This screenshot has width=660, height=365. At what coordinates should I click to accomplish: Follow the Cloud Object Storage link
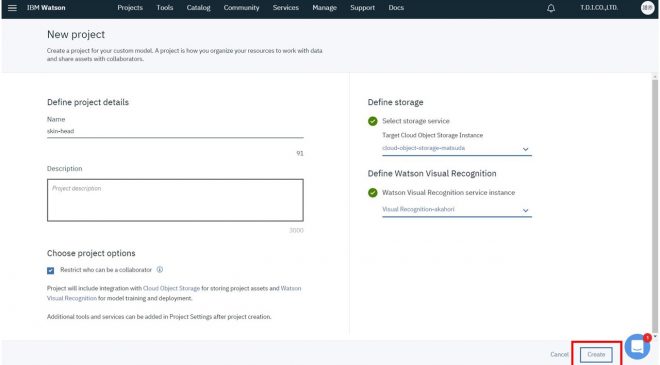click(x=171, y=288)
